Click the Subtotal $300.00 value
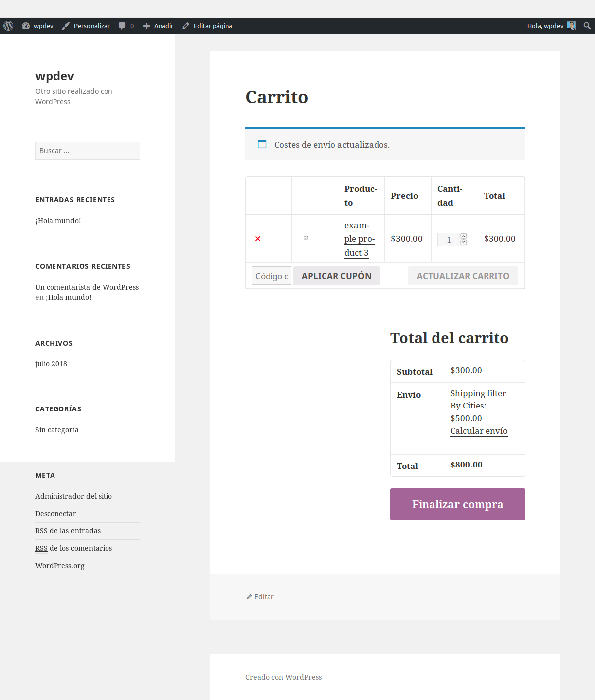Screen dimensions: 595x700 pyautogui.click(x=466, y=370)
